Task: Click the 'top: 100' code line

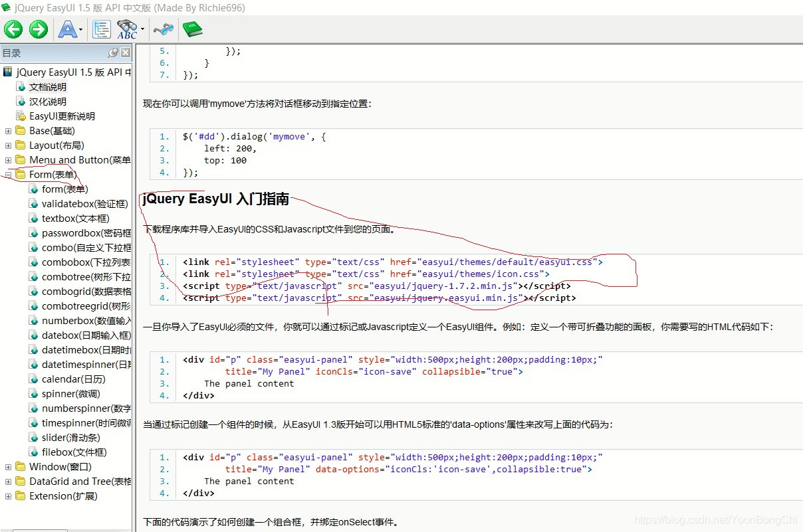Action: pyautogui.click(x=225, y=161)
